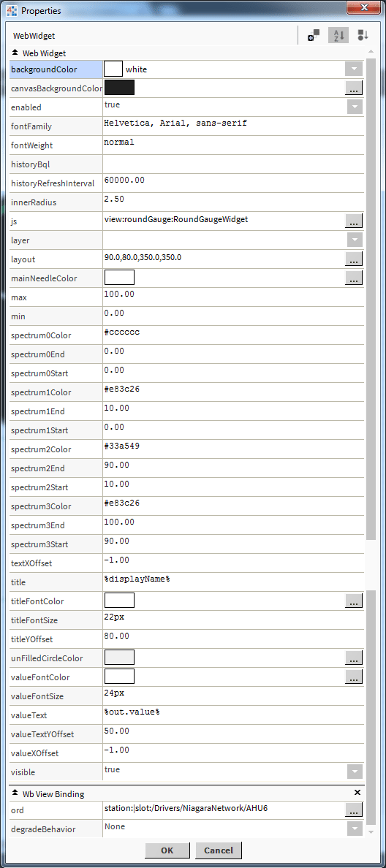386x868 pixels.
Task: Click the sort by type icon
Action: tap(363, 35)
